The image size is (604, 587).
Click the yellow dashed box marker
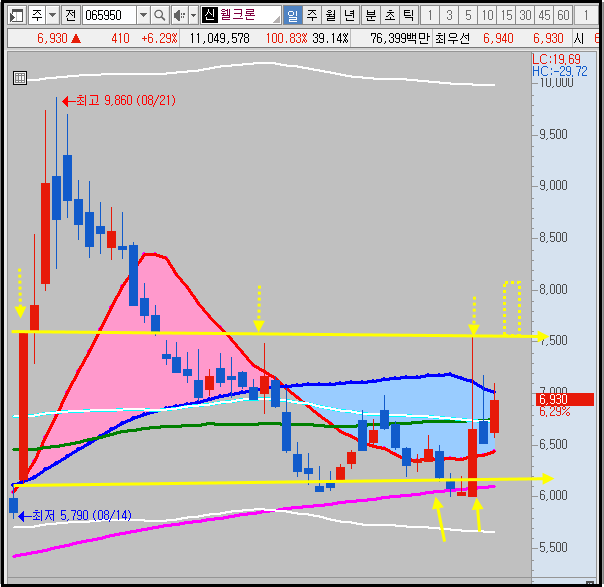[512, 308]
